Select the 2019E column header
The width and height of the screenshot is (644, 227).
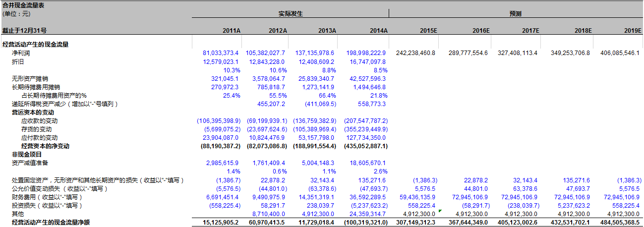(x=633, y=31)
